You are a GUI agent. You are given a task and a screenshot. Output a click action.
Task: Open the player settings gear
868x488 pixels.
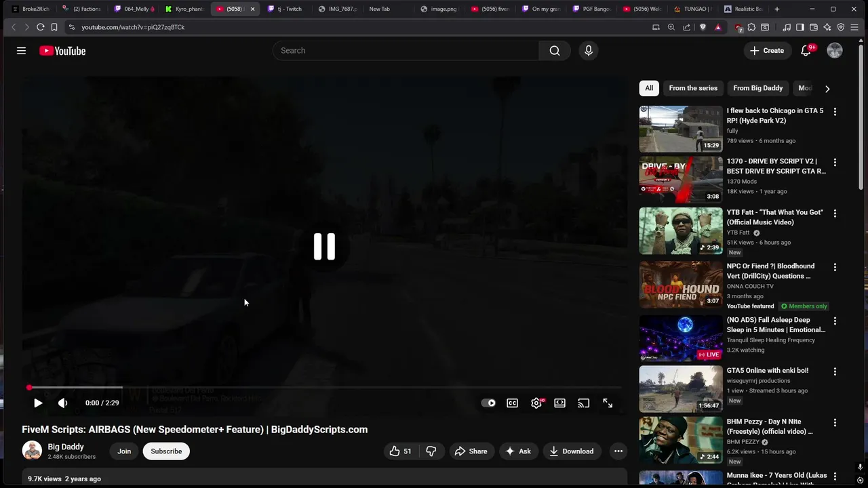coord(536,403)
